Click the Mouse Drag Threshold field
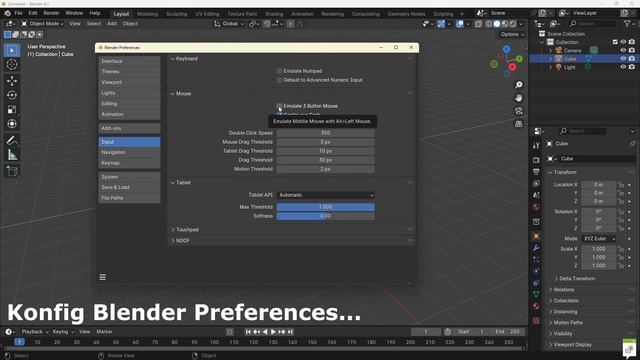This screenshot has width=640, height=360. 325,142
